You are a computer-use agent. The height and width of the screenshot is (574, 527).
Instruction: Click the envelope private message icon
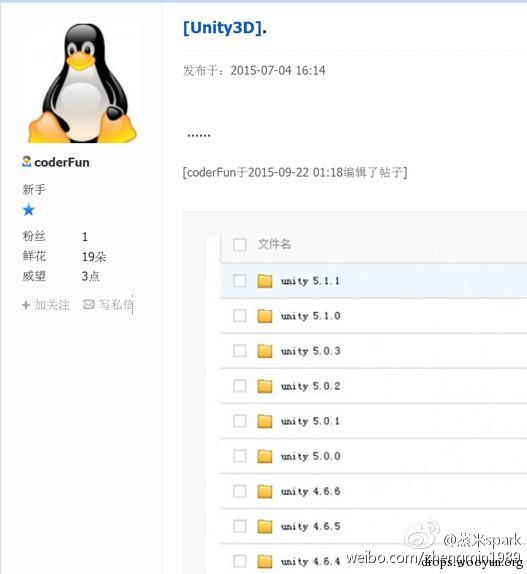89,304
